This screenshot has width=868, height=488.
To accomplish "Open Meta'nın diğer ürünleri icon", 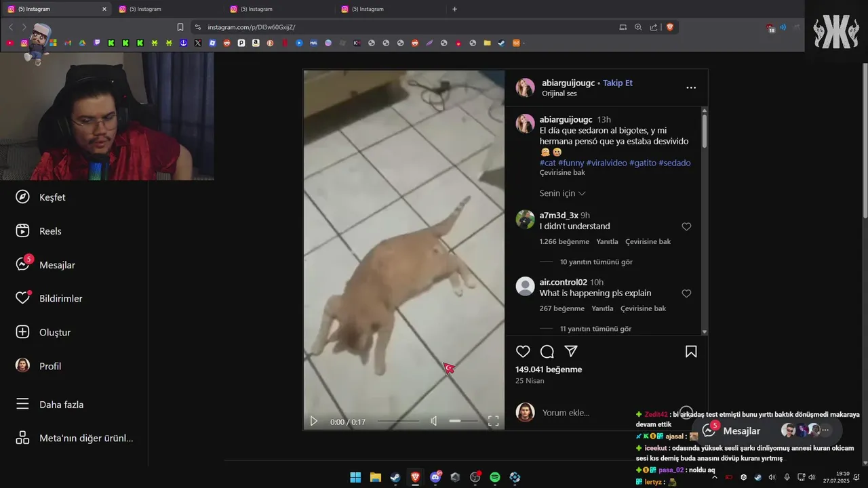I will point(22,438).
